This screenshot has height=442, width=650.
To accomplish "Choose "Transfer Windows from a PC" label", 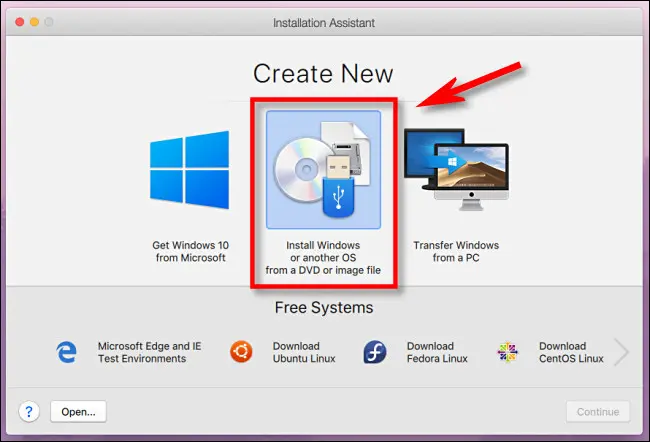I will click(456, 251).
